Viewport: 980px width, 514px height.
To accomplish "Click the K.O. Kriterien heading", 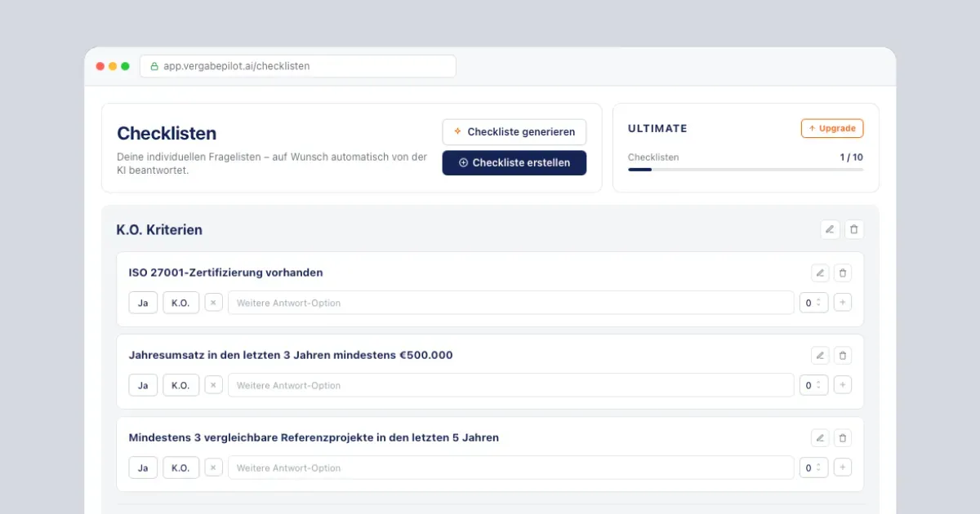I will [159, 230].
